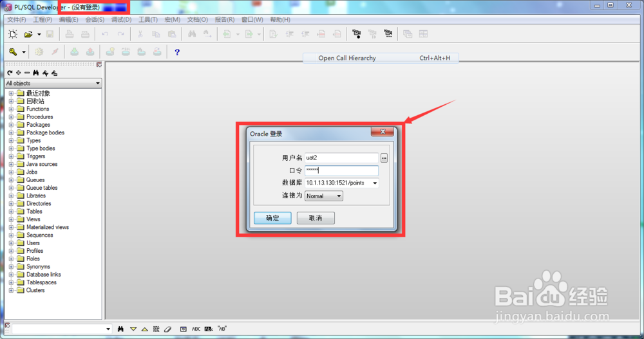
Task: Expand the Tables folder
Action: 11,212
